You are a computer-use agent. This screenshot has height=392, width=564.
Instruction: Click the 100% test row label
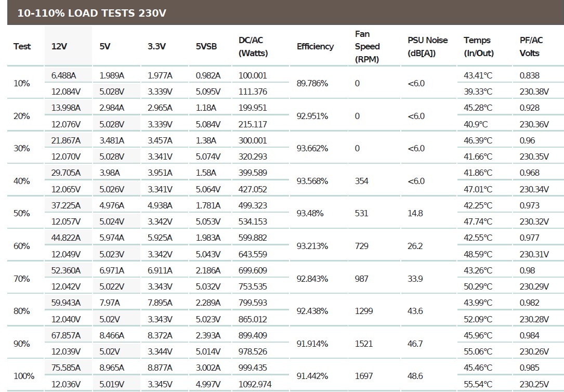click(x=23, y=376)
